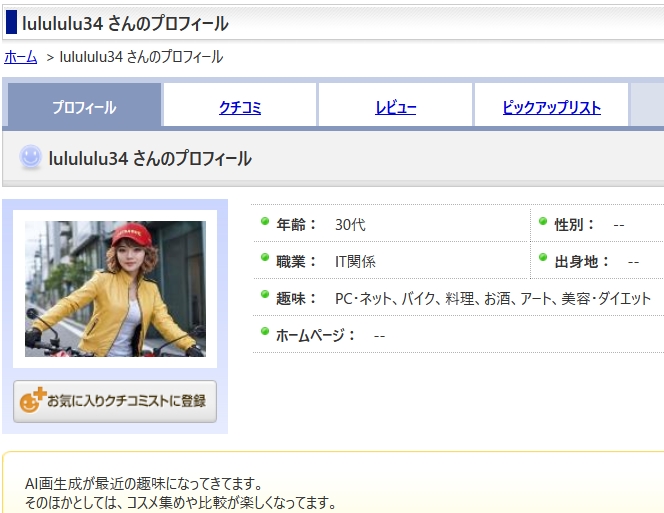Click the text about コスメ集めや比較
Viewport: 664px width, 513px height.
click(x=180, y=503)
